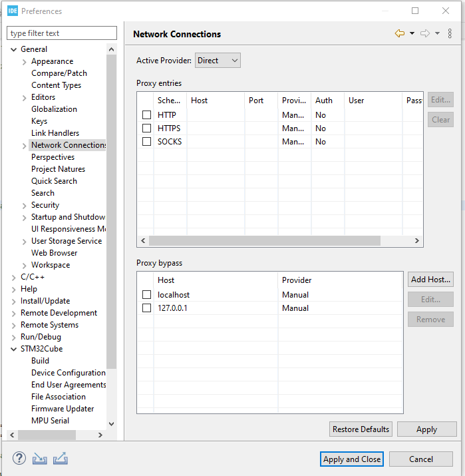Open back history dropdown arrow
Image resolution: width=465 pixels, height=476 pixels.
tap(412, 33)
